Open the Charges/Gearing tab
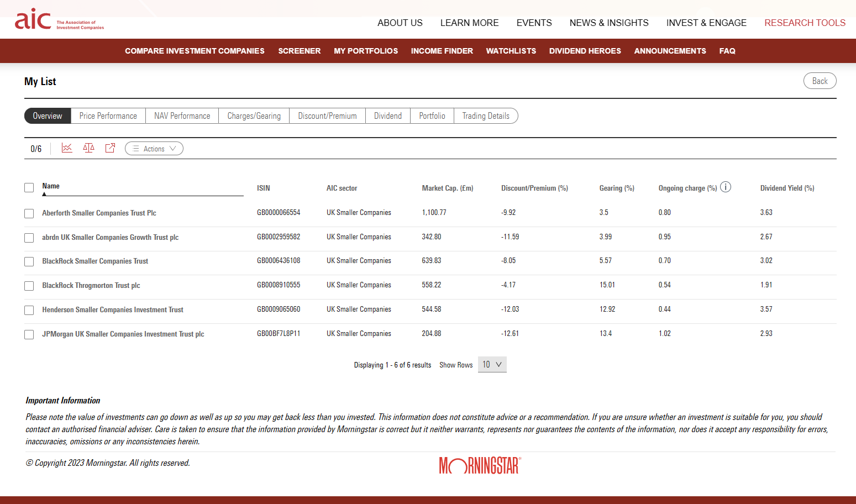This screenshot has width=856, height=504. (x=254, y=116)
